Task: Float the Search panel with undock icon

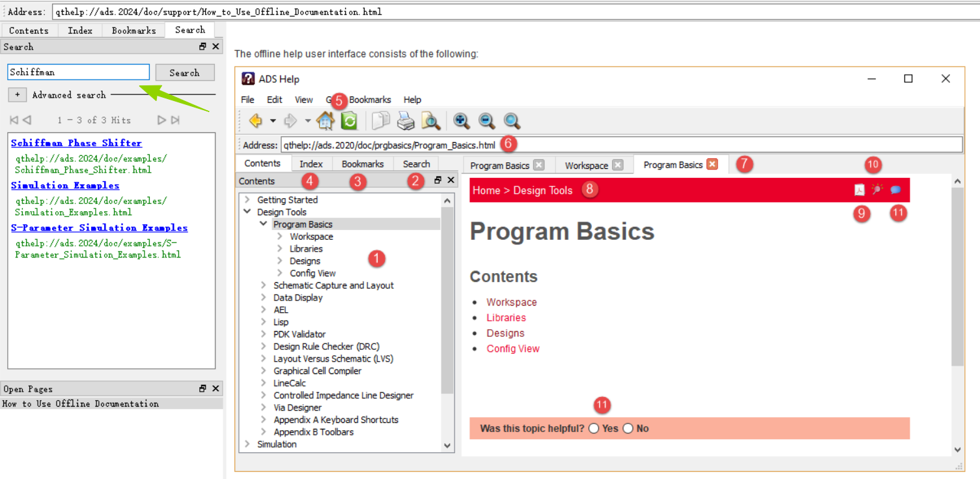Action: [x=203, y=46]
